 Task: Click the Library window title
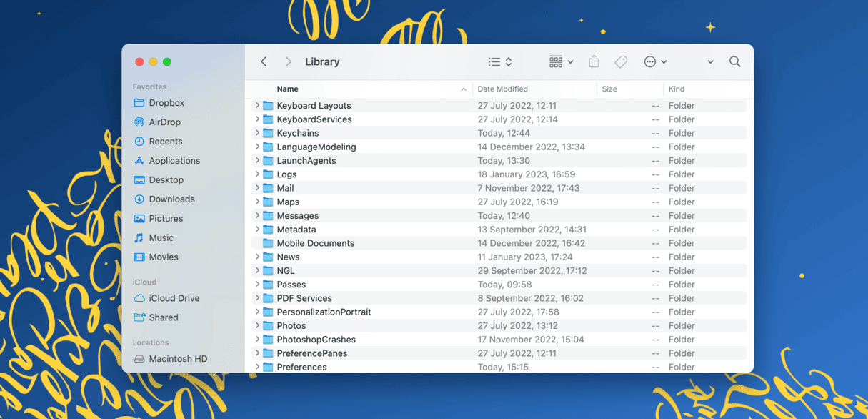(322, 62)
